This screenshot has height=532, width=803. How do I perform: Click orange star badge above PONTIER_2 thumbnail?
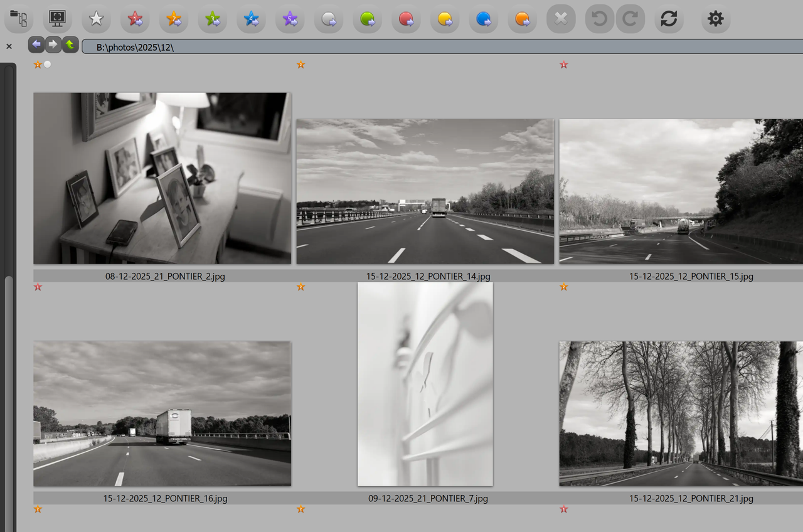38,65
